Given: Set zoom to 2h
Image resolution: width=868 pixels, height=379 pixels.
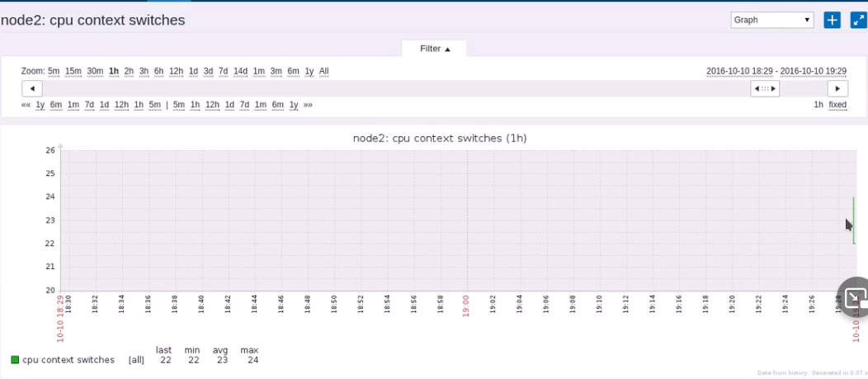Looking at the screenshot, I should point(129,72).
